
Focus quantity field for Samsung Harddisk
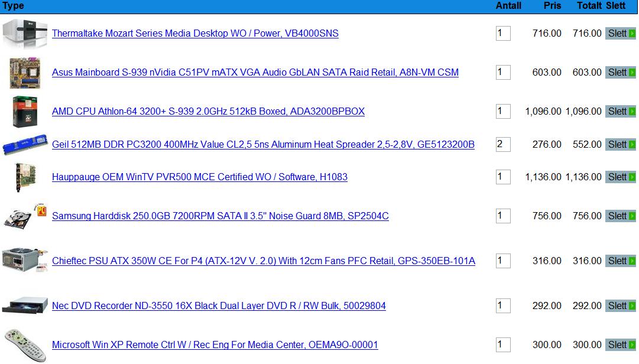coord(503,216)
